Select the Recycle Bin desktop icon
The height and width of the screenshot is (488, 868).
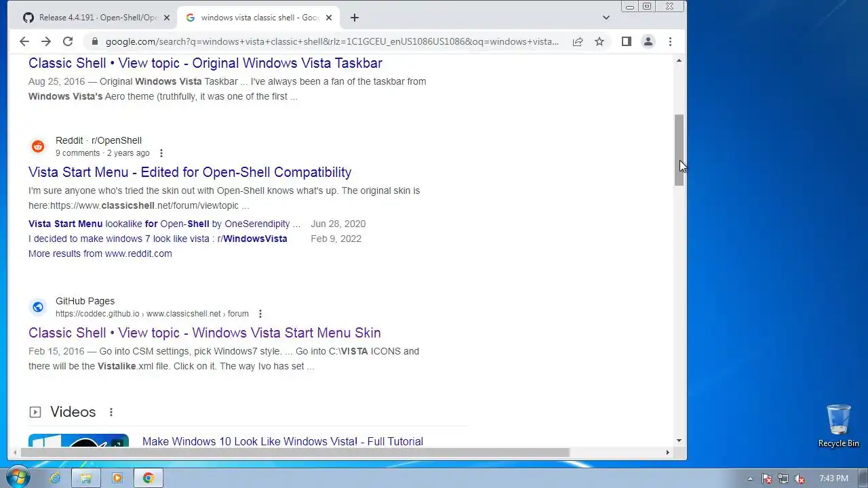pyautogui.click(x=839, y=426)
